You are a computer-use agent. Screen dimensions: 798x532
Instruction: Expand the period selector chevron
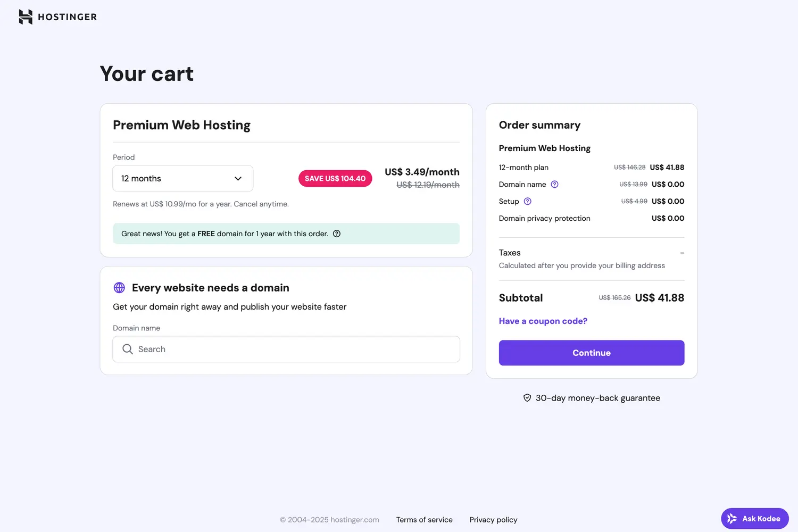tap(238, 178)
